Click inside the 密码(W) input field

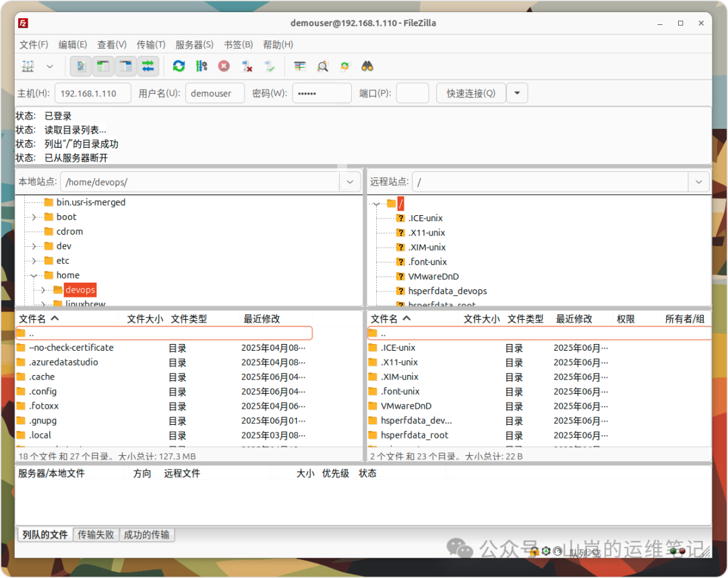tap(322, 92)
